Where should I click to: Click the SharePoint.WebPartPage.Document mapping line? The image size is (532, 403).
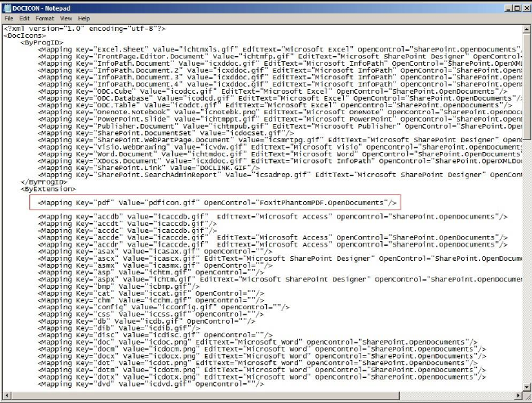coord(280,140)
